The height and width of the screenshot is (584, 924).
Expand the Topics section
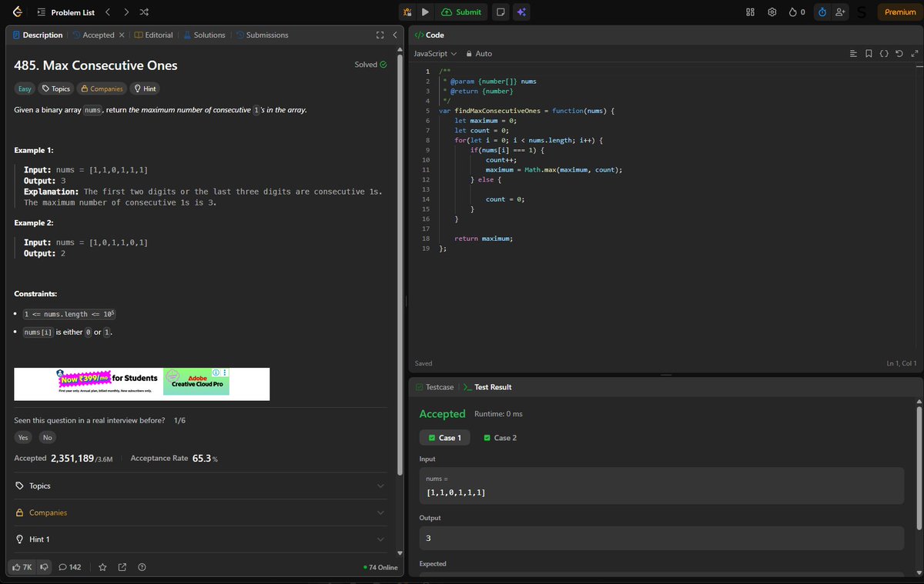[199, 486]
